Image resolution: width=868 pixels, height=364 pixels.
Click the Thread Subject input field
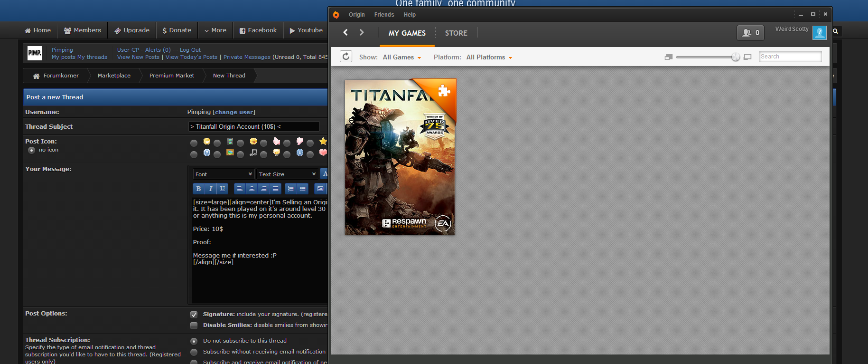[x=254, y=126]
